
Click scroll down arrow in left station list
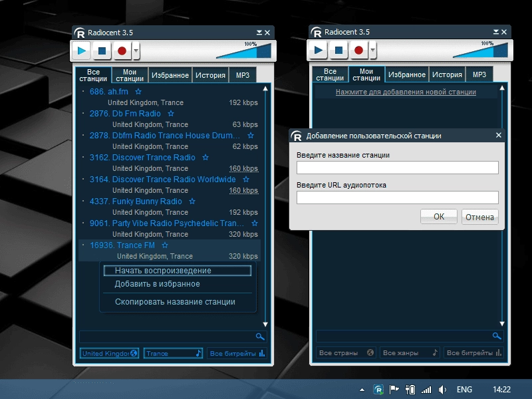click(265, 325)
